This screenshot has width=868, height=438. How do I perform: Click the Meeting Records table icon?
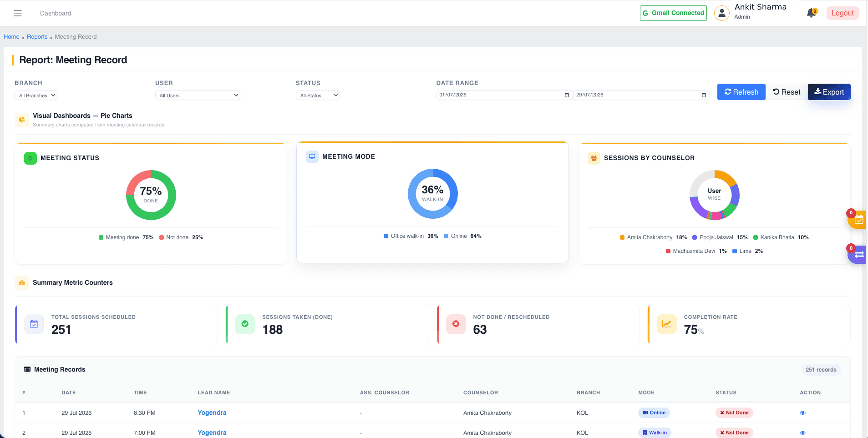(x=27, y=369)
